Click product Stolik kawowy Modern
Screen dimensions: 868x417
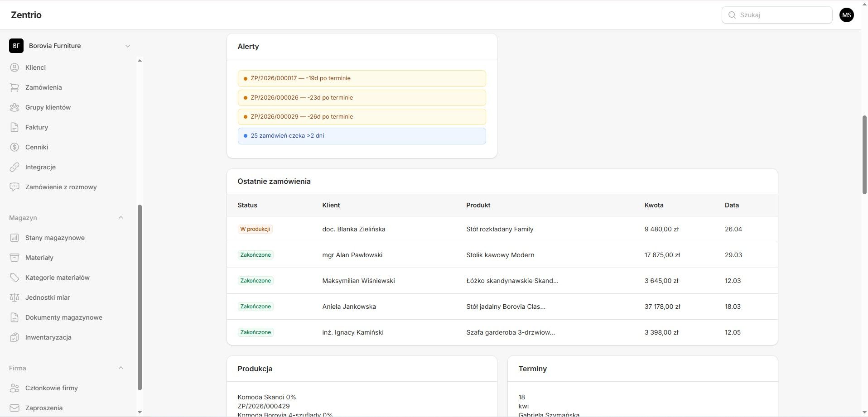pos(500,255)
